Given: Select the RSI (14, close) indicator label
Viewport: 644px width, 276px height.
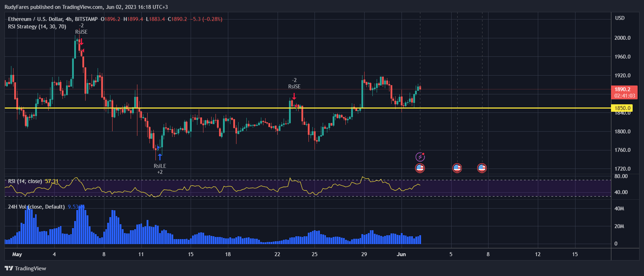Looking at the screenshot, I should (25, 181).
